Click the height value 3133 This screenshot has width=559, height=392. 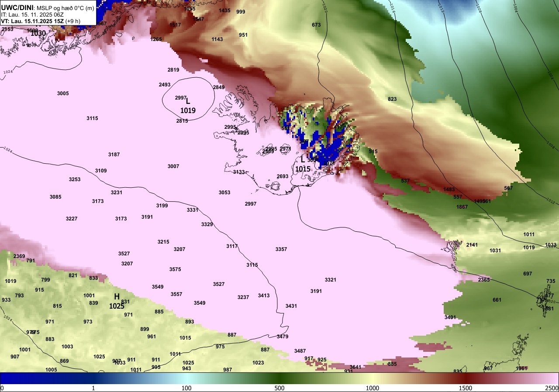pos(239,172)
